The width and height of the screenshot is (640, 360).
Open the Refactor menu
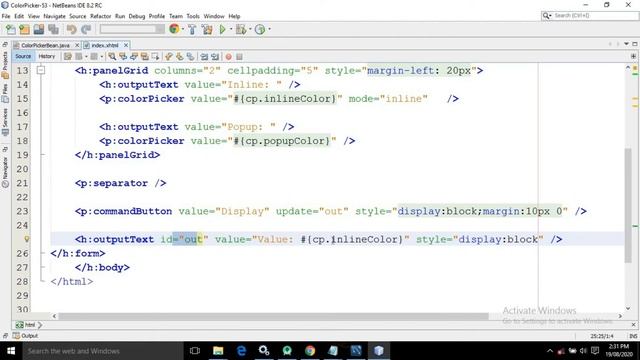click(100, 16)
